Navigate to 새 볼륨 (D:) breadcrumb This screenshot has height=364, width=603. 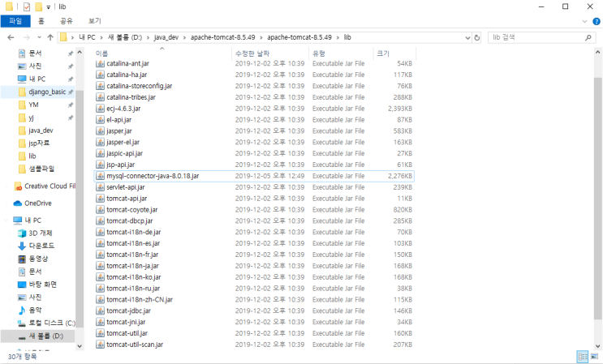(x=125, y=37)
